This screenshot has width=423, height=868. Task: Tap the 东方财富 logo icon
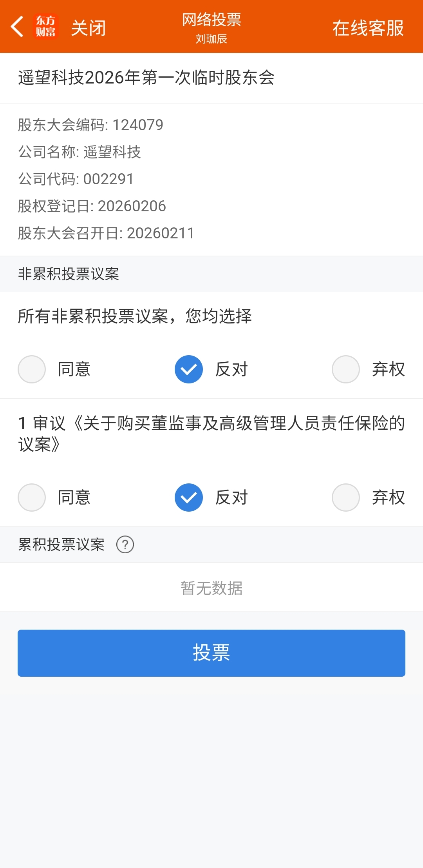46,27
